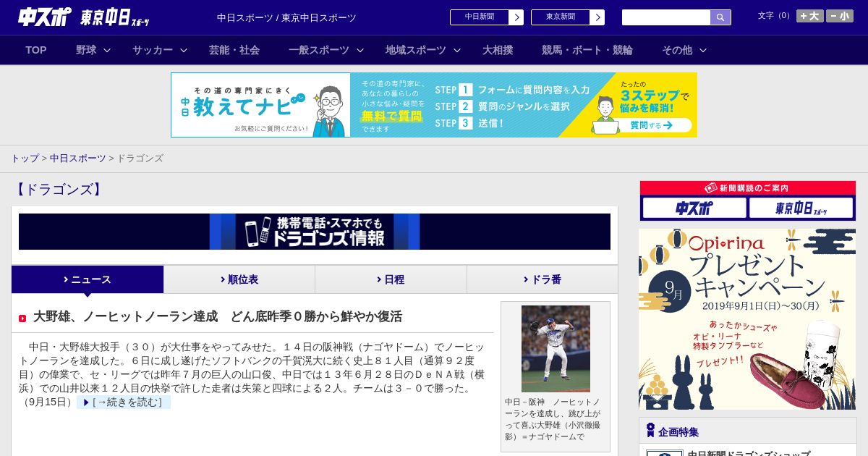This screenshot has height=456, width=868.
Task: Select the 日程 tab
Action: coord(391,279)
